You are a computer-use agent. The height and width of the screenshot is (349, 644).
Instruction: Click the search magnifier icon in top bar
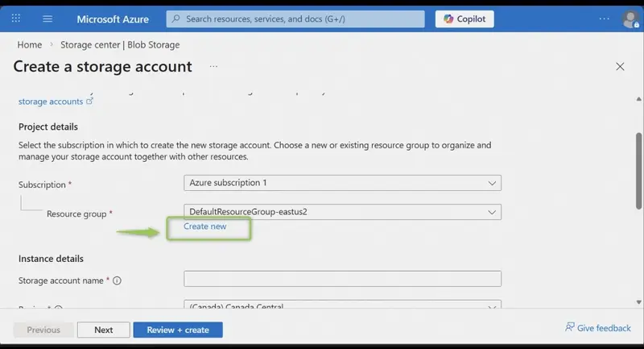(175, 19)
